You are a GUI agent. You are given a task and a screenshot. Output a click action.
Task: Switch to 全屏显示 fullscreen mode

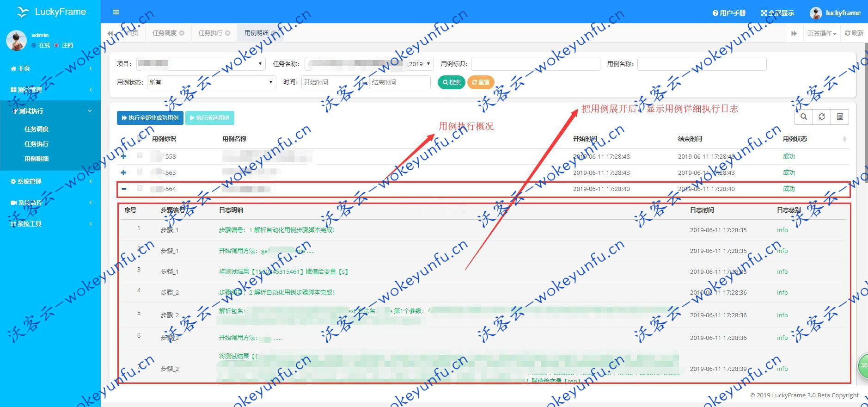[x=777, y=13]
